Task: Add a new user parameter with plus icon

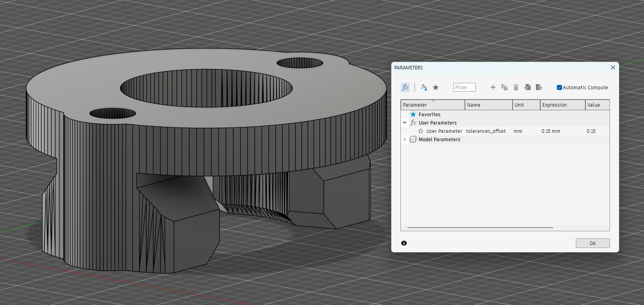Action: click(x=493, y=87)
